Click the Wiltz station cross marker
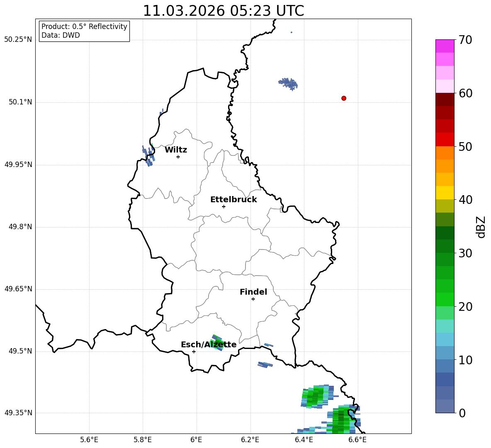491x448 pixels. (x=178, y=157)
